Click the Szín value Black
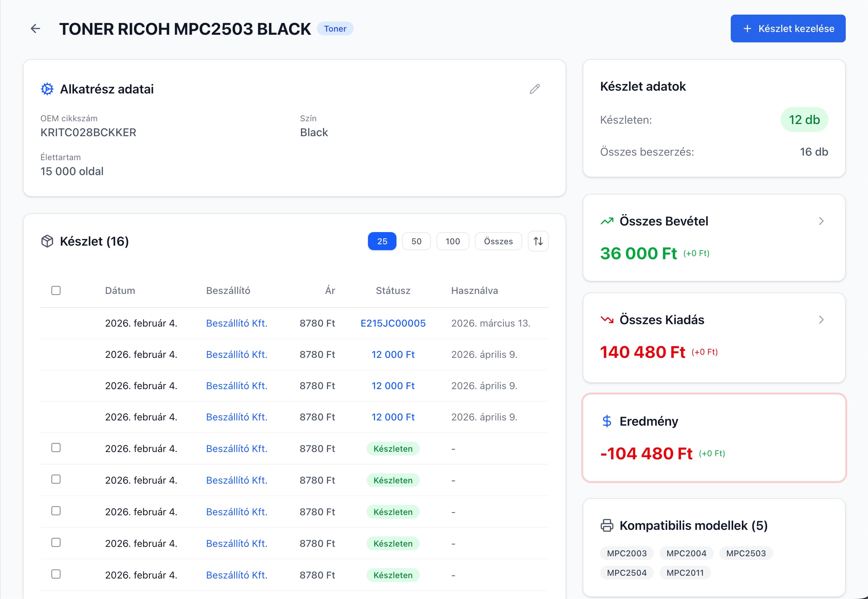 click(x=314, y=132)
